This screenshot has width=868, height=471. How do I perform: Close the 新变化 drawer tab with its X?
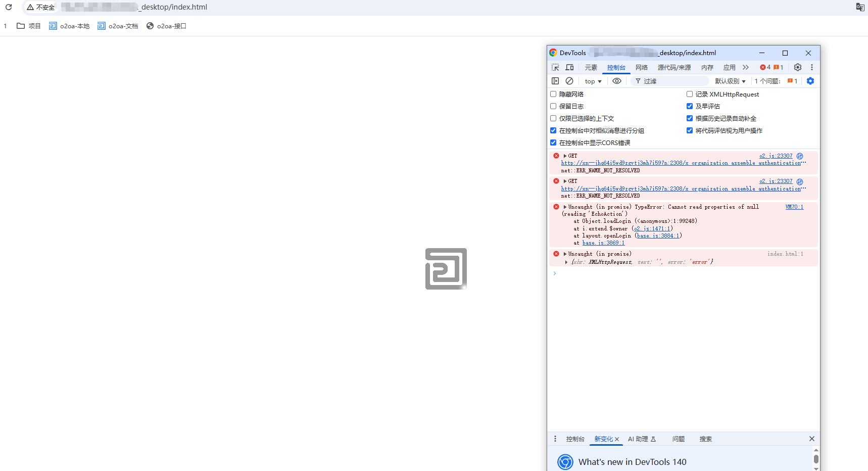tap(617, 439)
